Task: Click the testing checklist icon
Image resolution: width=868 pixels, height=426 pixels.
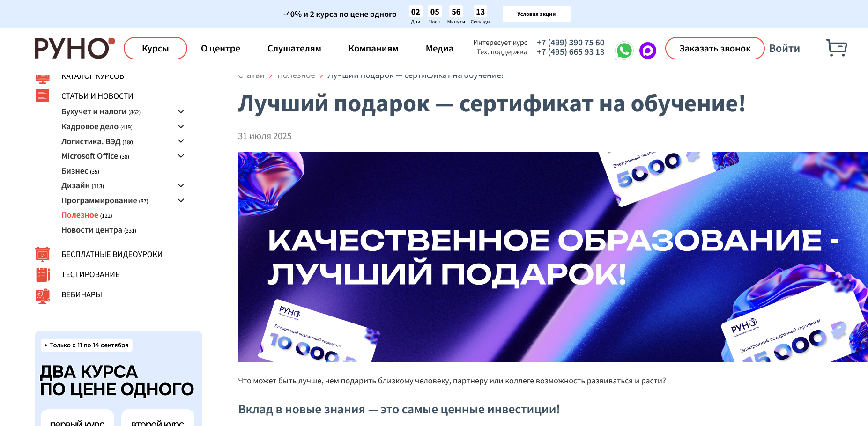Action: coord(43,274)
